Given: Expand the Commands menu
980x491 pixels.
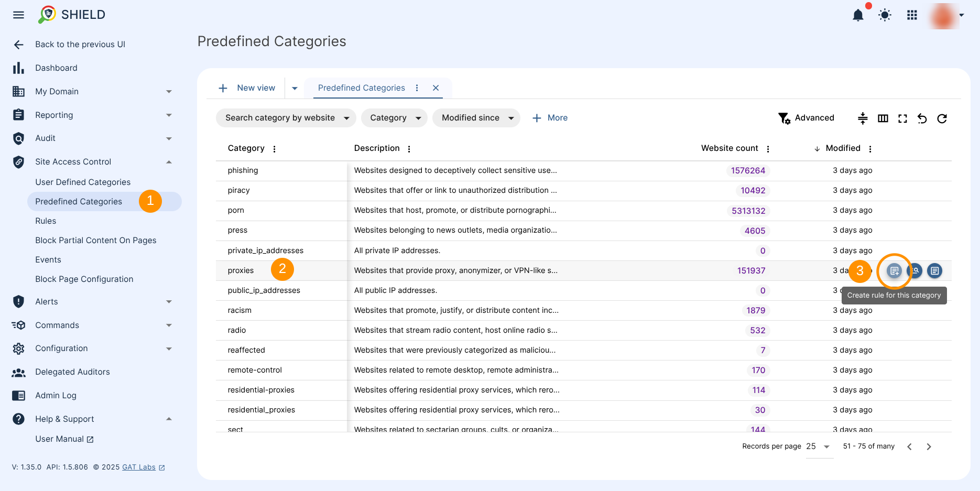Looking at the screenshot, I should coord(169,325).
